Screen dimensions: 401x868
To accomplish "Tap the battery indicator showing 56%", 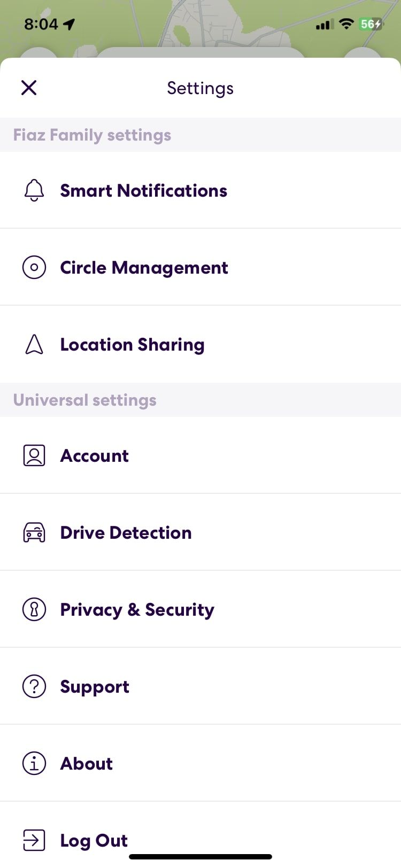I will click(x=369, y=24).
